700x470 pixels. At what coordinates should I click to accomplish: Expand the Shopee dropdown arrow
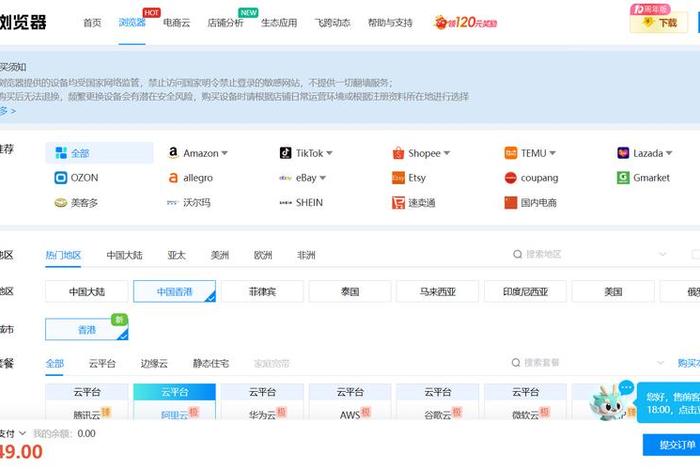pos(446,153)
